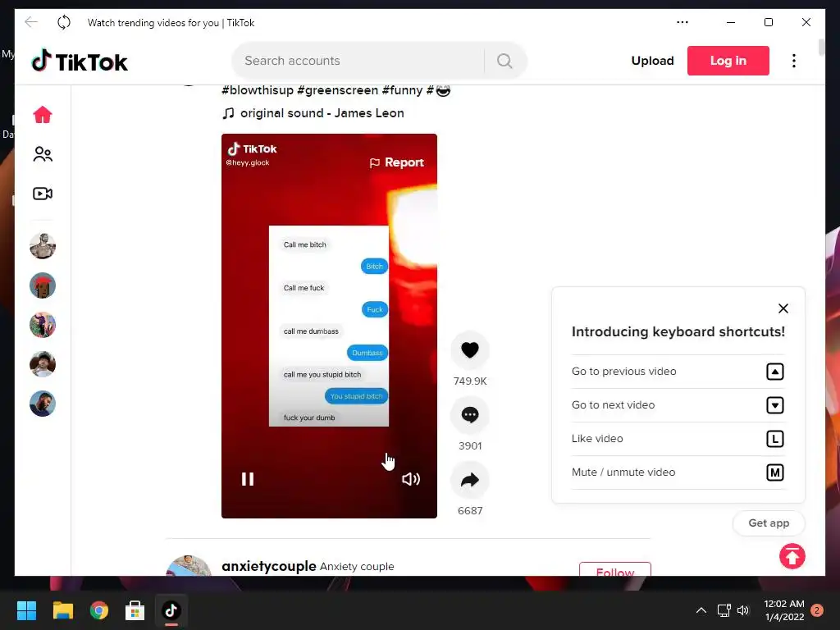Open fourth suggested account avatar with bearded man
The width and height of the screenshot is (840, 630).
[x=43, y=364]
